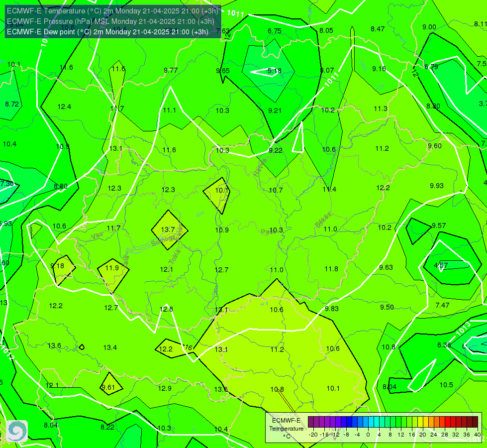Click the 13.7 value inside the diamond contour
The width and height of the screenshot is (487, 448).
click(x=168, y=229)
